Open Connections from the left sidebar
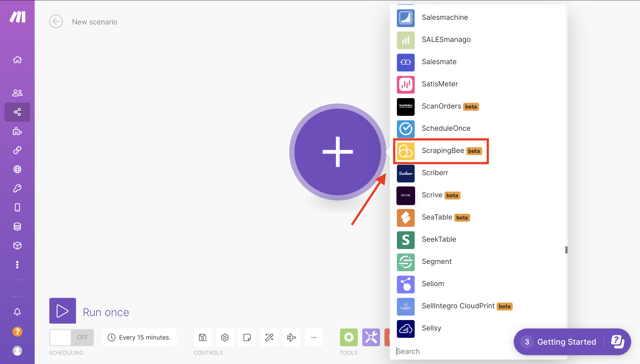Image resolution: width=640 pixels, height=364 pixels. [x=17, y=150]
